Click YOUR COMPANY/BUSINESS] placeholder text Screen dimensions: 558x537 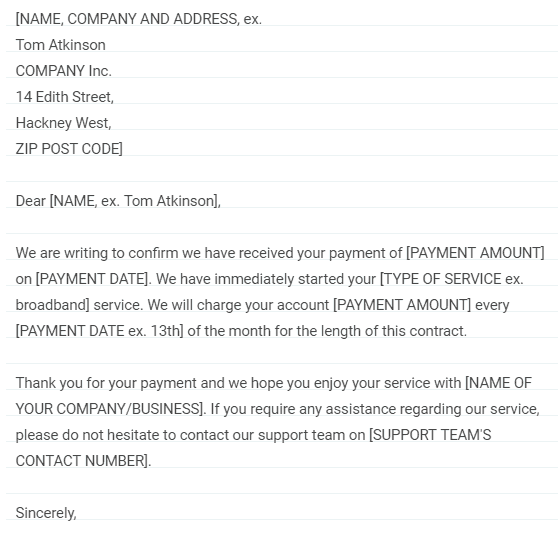(x=111, y=409)
